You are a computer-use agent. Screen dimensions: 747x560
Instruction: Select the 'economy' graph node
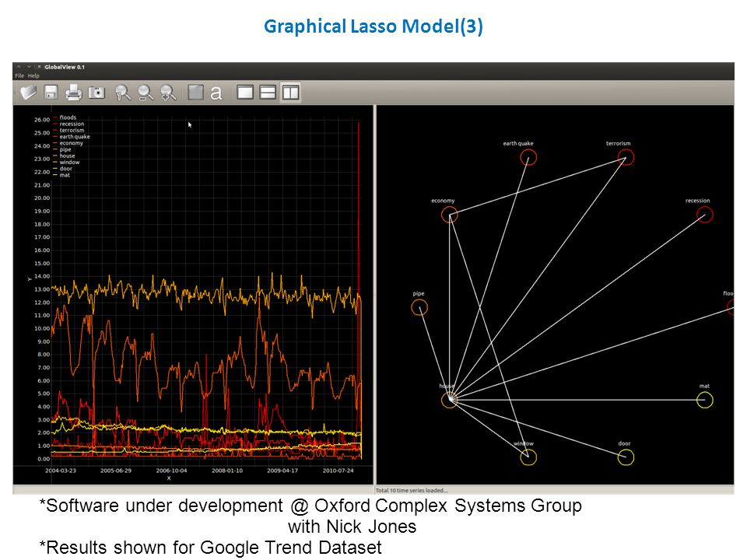[x=450, y=215]
